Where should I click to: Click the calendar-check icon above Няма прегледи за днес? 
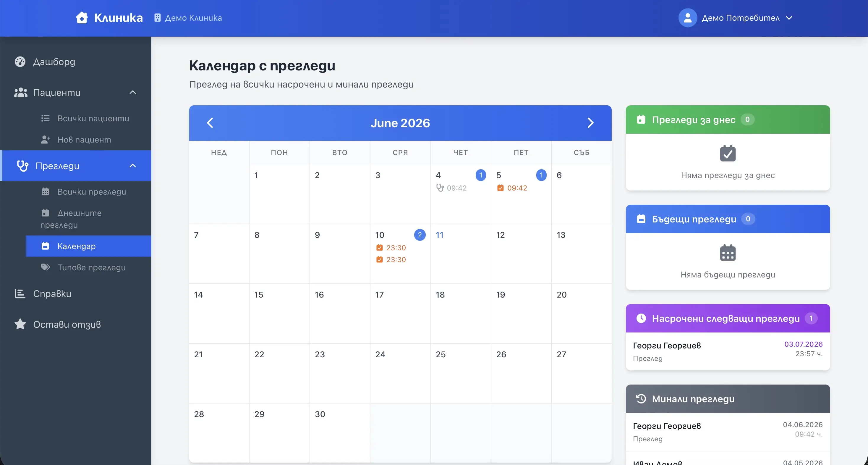pos(728,154)
